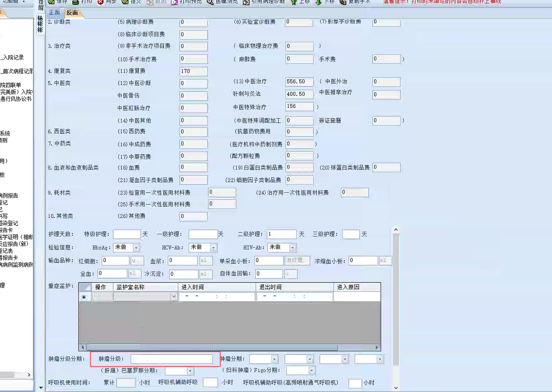Open the (妇科肿瘤)Figo分期 dropdown
This screenshot has width=552, height=392.
pos(312,370)
